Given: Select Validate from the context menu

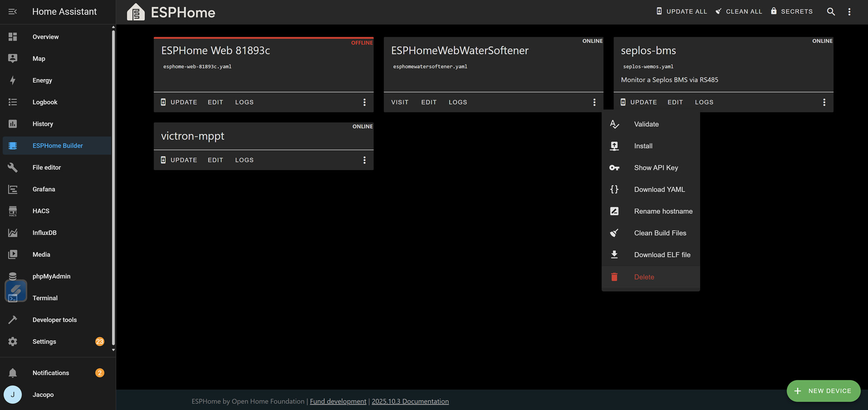Looking at the screenshot, I should pyautogui.click(x=651, y=124).
